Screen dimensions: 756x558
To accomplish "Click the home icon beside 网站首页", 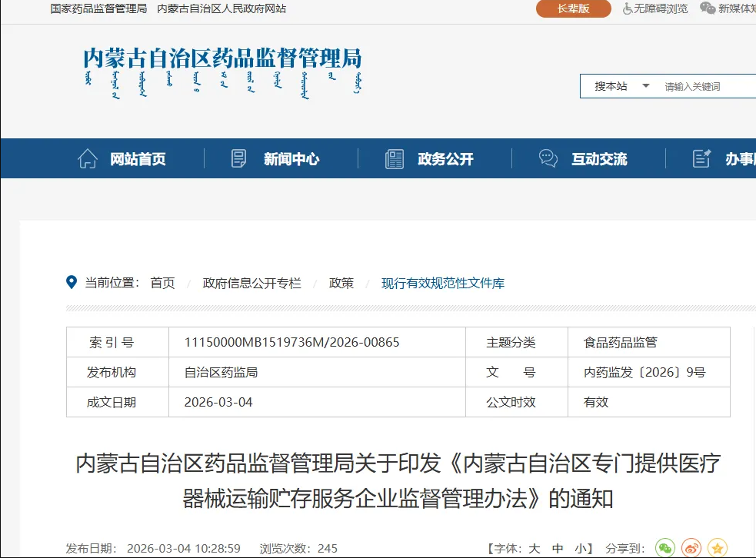I will point(88,159).
